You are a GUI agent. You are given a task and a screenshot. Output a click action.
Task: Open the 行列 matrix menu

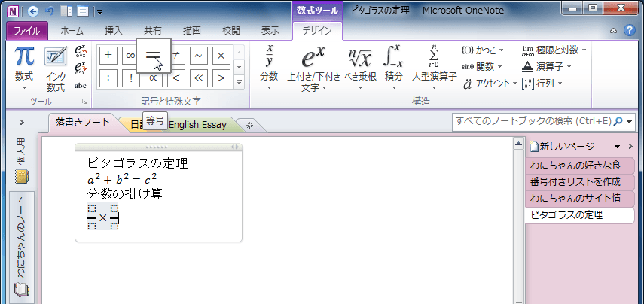point(542,84)
